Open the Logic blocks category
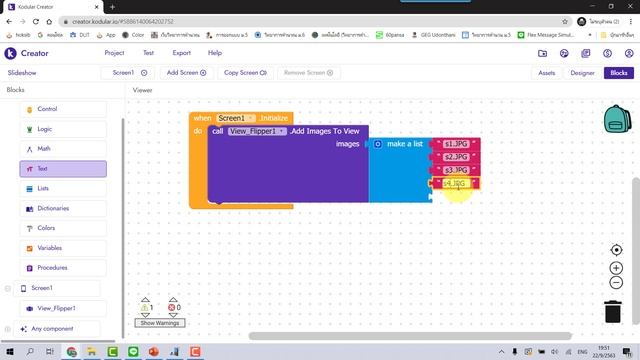 pyautogui.click(x=63, y=129)
